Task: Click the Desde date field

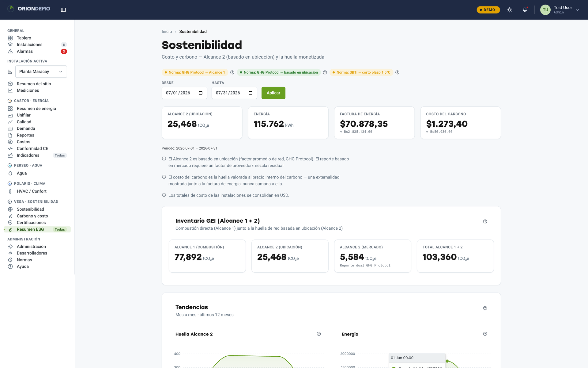Action: coord(184,93)
